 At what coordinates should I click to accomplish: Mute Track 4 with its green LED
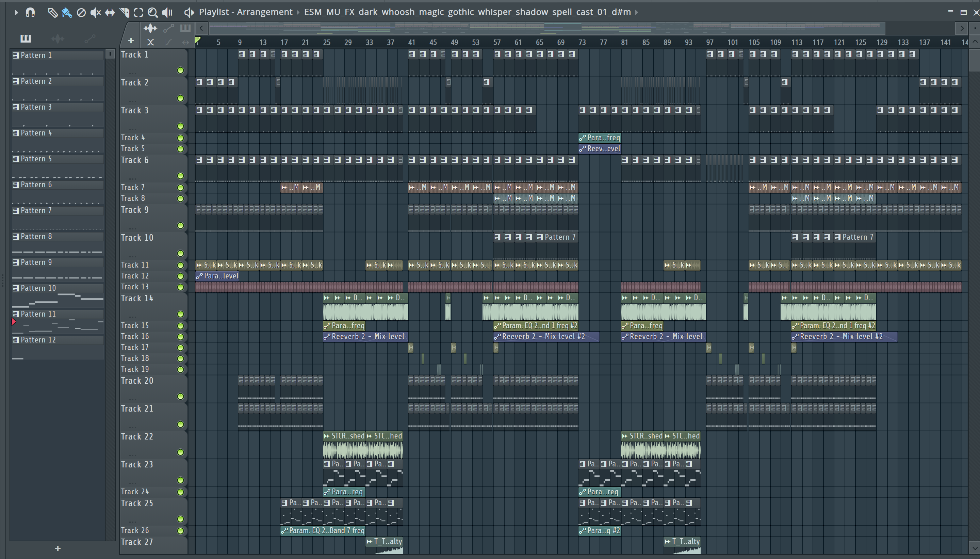pyautogui.click(x=180, y=138)
